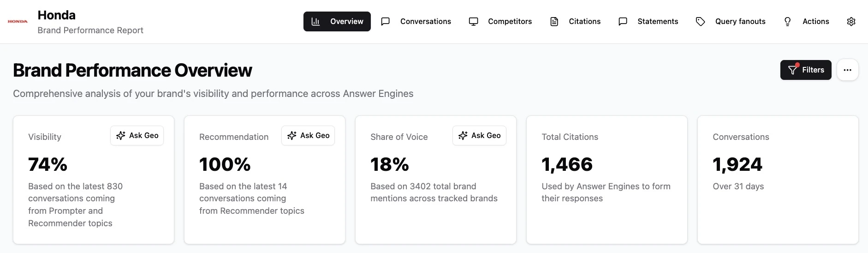Open the Query fanouts tab
The width and height of the screenshot is (868, 253).
731,22
